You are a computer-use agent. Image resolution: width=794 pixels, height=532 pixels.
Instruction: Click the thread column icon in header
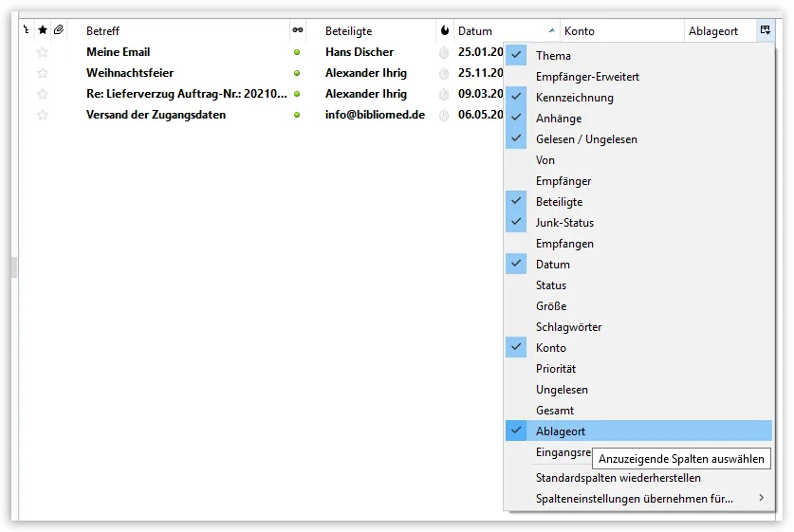pos(27,30)
